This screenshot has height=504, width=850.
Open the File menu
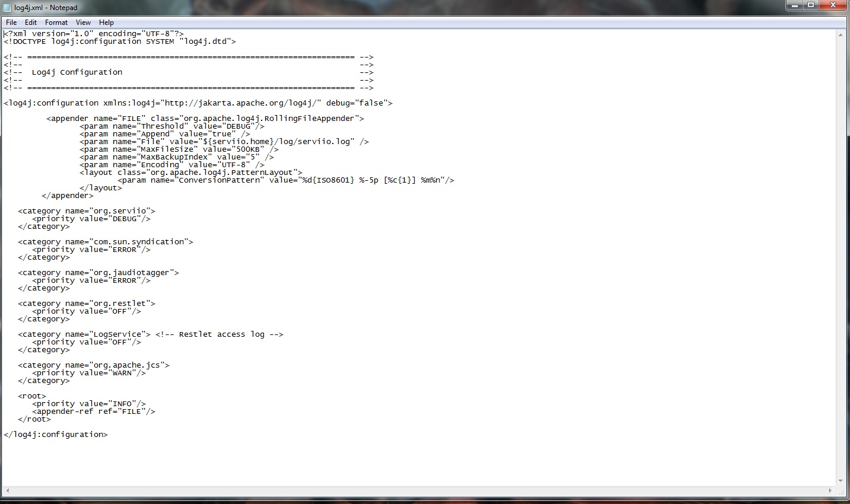point(11,23)
